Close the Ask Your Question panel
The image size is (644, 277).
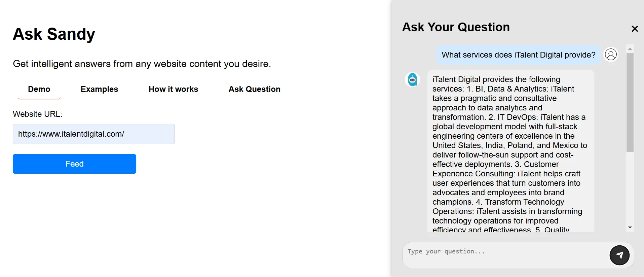pyautogui.click(x=635, y=29)
